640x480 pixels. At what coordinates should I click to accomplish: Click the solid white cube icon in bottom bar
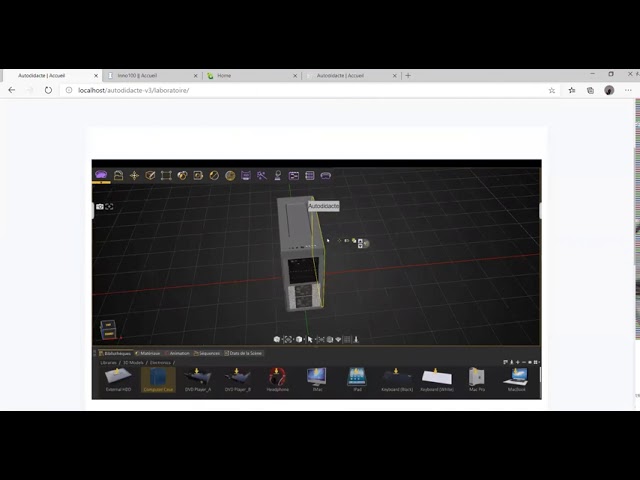click(x=299, y=339)
